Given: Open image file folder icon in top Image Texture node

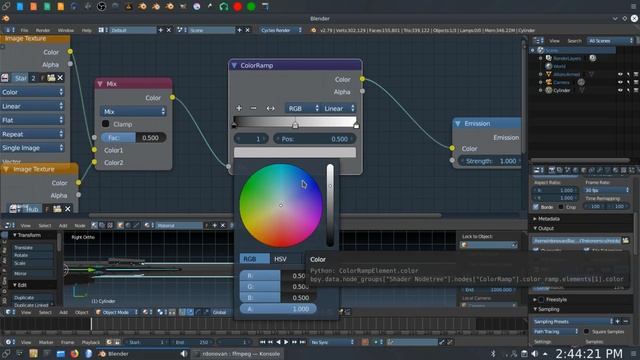Looking at the screenshot, I should click(51, 78).
